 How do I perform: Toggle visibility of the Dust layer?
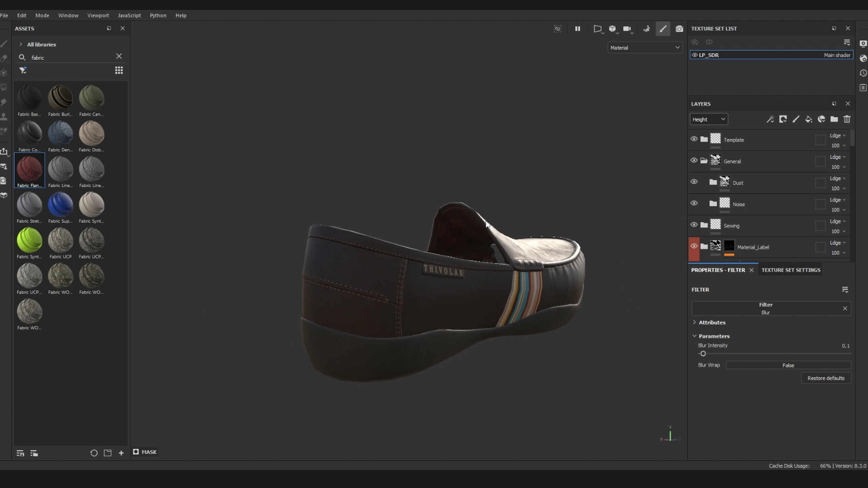694,182
